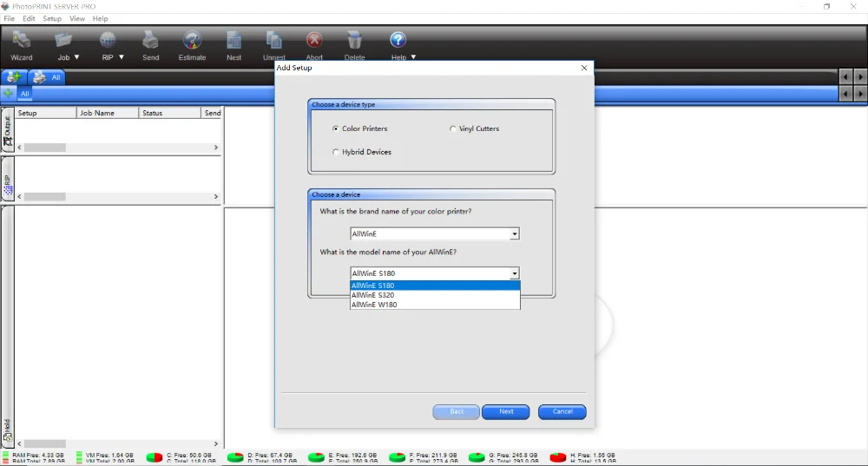This screenshot has height=466, width=868.
Task: Open the RIP dropdown arrow
Action: coord(122,57)
